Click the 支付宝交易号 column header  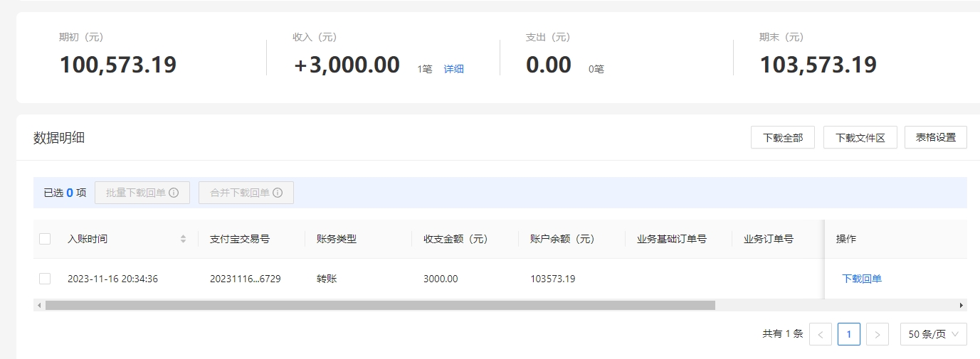tap(240, 239)
